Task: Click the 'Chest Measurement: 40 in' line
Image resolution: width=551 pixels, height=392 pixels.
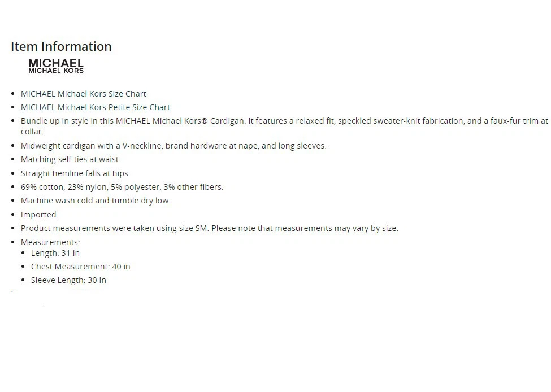Action: coord(80,267)
